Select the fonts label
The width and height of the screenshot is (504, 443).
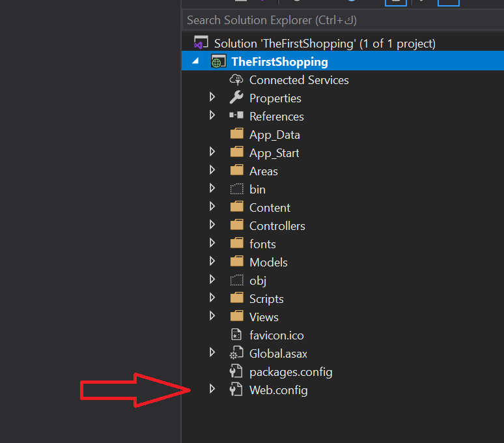pos(262,244)
